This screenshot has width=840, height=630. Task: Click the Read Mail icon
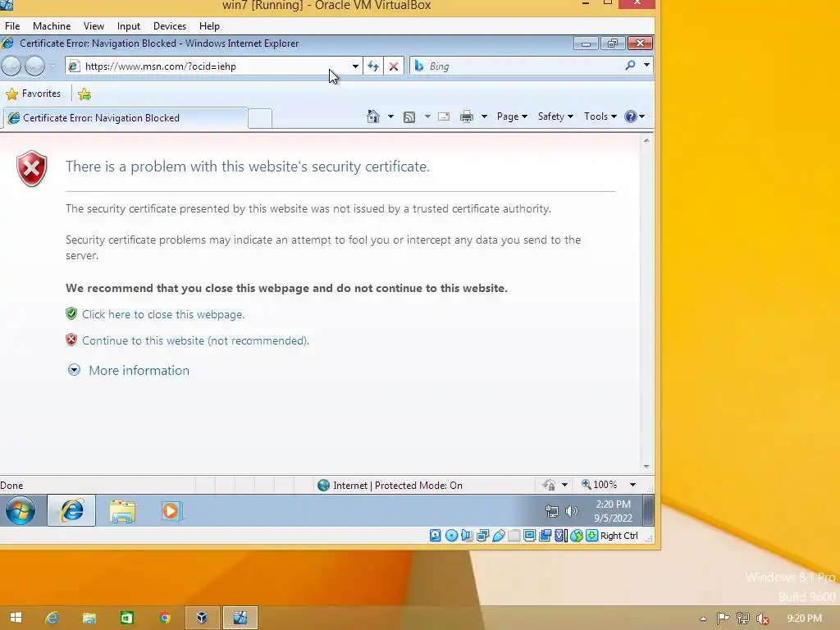click(x=444, y=116)
